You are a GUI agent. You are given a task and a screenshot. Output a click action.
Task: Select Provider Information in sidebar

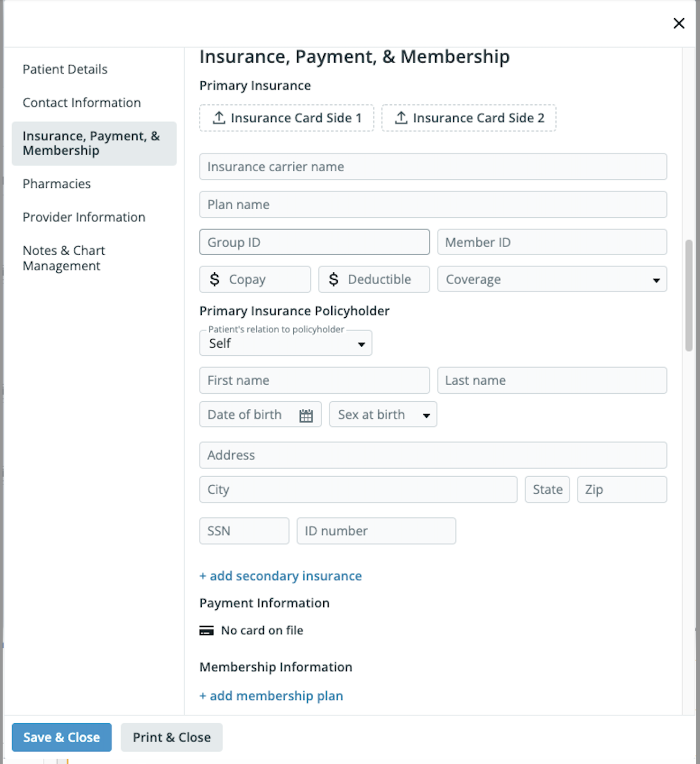click(x=84, y=217)
